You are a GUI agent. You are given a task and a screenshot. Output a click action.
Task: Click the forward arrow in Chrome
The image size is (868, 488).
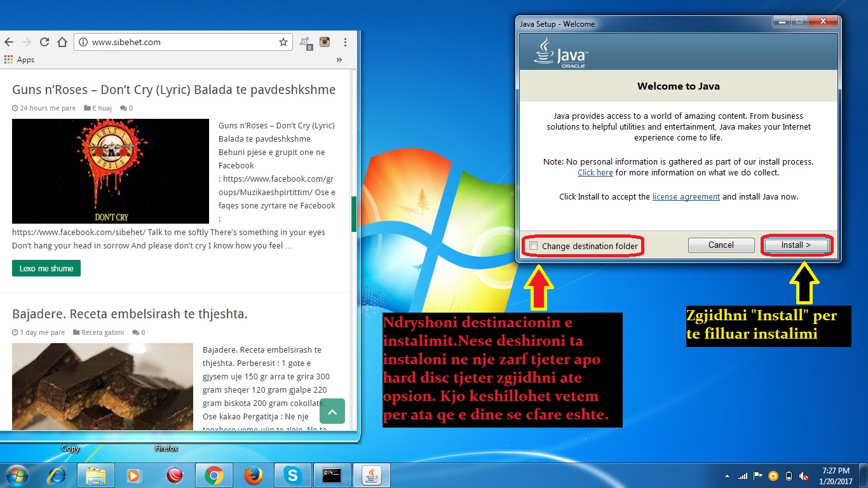(26, 42)
